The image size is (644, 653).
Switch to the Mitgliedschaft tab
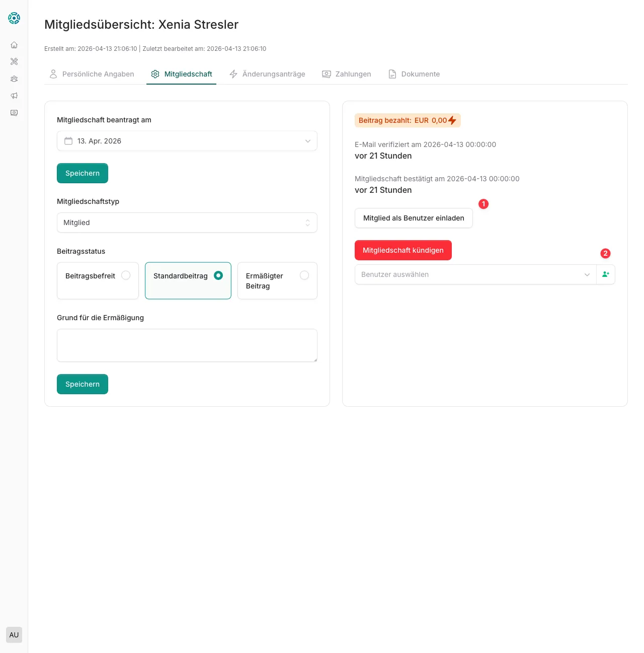181,74
